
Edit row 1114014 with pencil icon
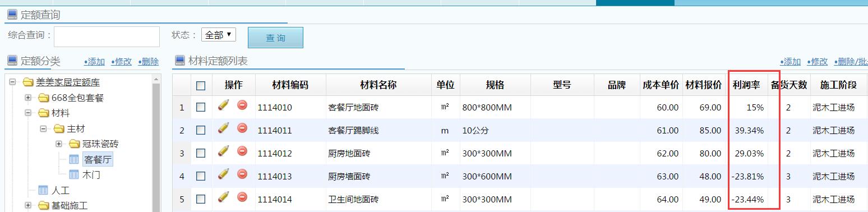(x=223, y=197)
